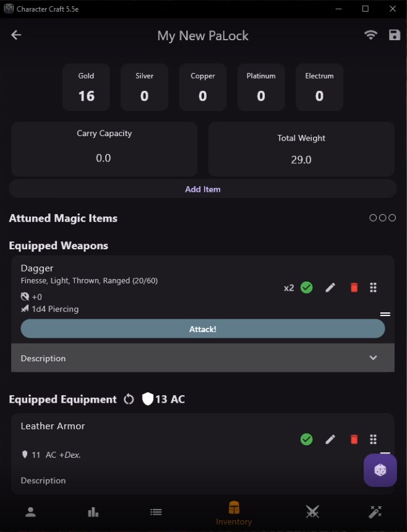
Task: Click the first attunement slot circle
Action: pyautogui.click(x=374, y=218)
